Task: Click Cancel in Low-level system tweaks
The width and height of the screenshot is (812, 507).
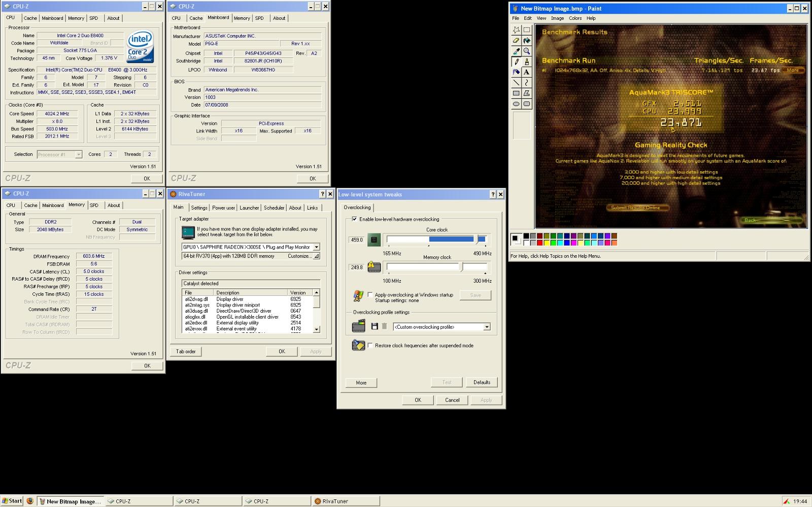Action: (452, 400)
